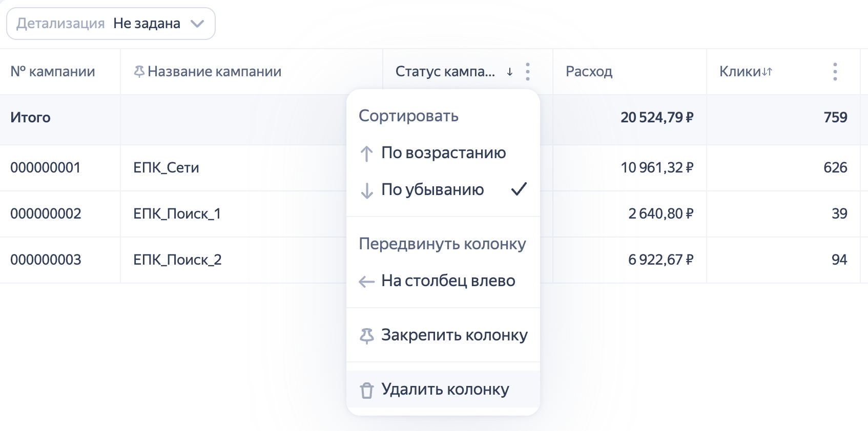Click down arrow sort indicator in Статус header
The width and height of the screenshot is (868, 431).
[510, 72]
